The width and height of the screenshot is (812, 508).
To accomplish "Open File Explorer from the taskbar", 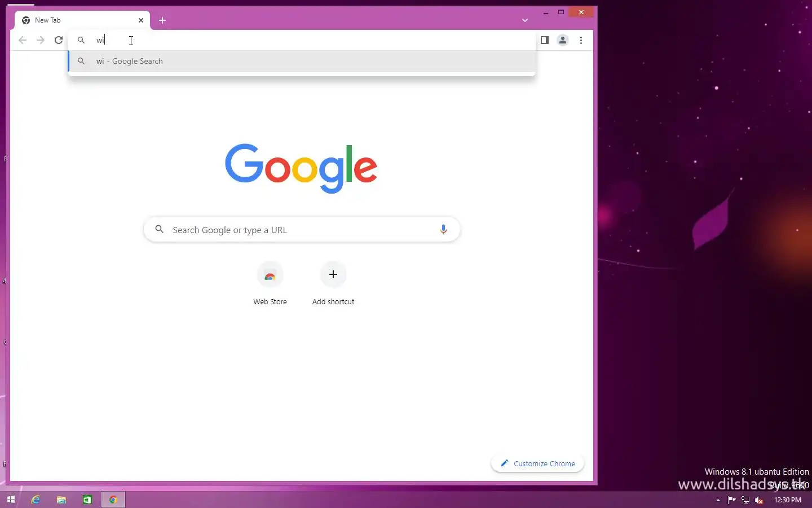I will (x=61, y=500).
